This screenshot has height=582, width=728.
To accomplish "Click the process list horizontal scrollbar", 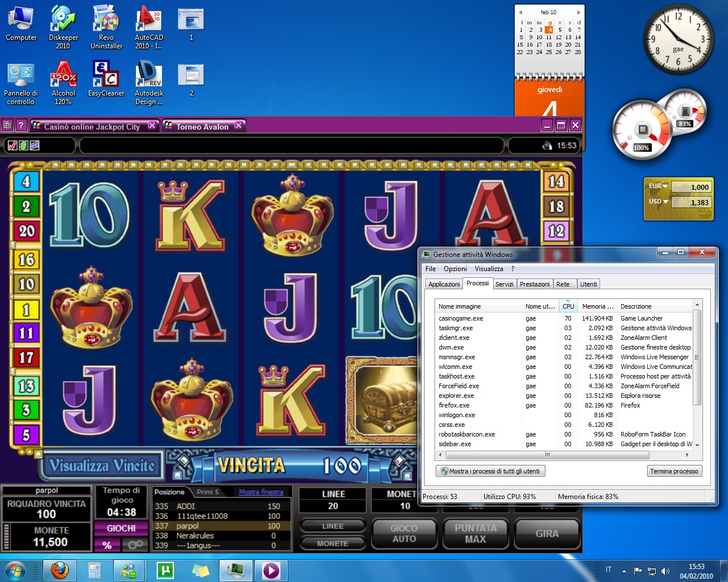I will pyautogui.click(x=547, y=455).
